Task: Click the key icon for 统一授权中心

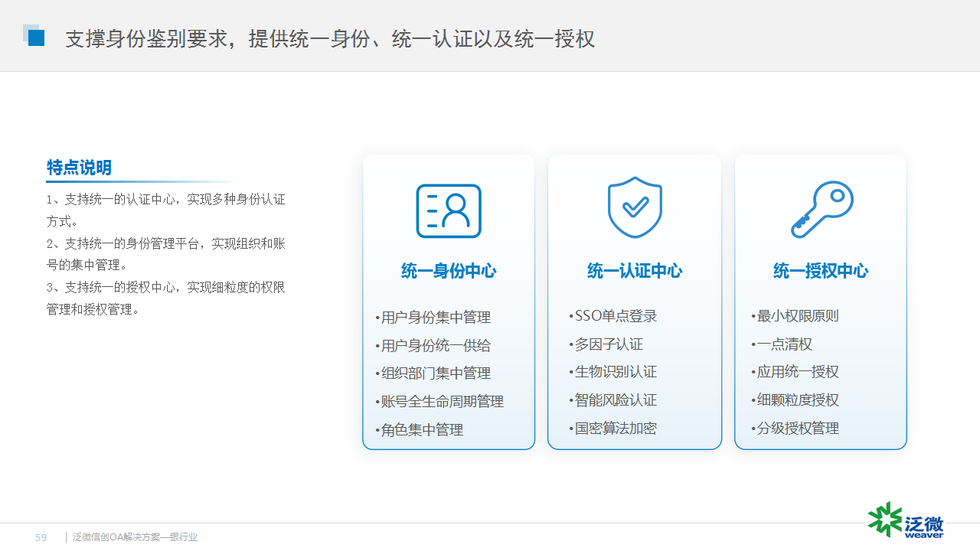Action: point(822,210)
